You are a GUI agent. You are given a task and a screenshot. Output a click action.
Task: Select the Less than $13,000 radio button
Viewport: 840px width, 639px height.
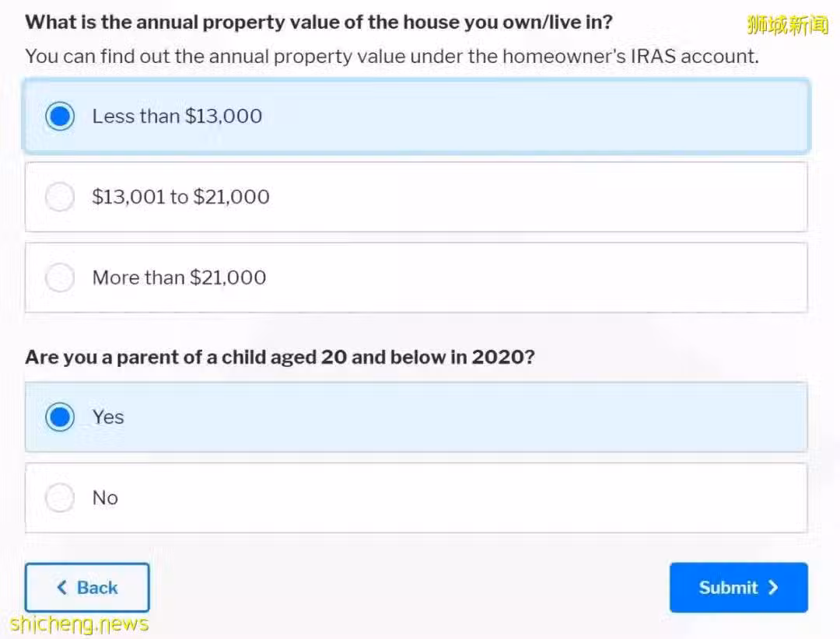pos(59,117)
